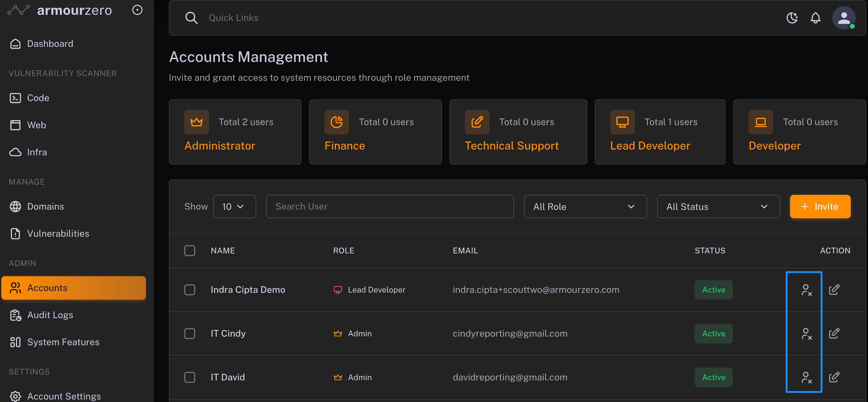This screenshot has width=868, height=402.
Task: Open the Vulnerabilities menu item
Action: [x=58, y=233]
